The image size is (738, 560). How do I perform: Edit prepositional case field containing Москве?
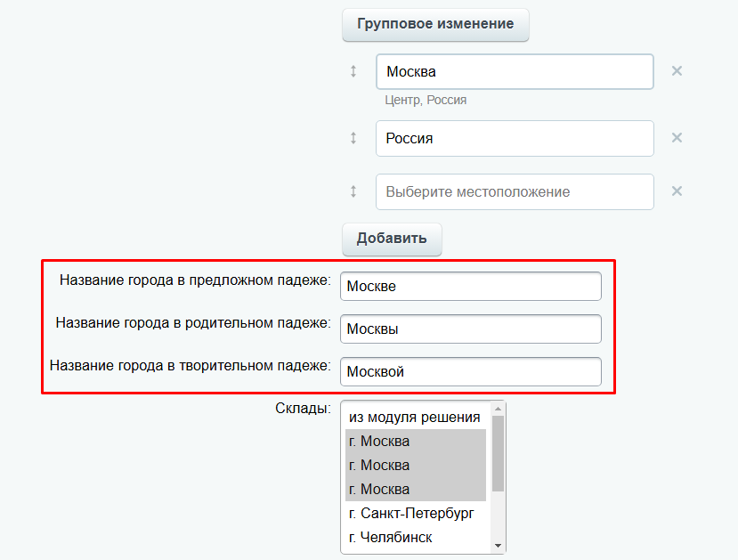coord(471,286)
